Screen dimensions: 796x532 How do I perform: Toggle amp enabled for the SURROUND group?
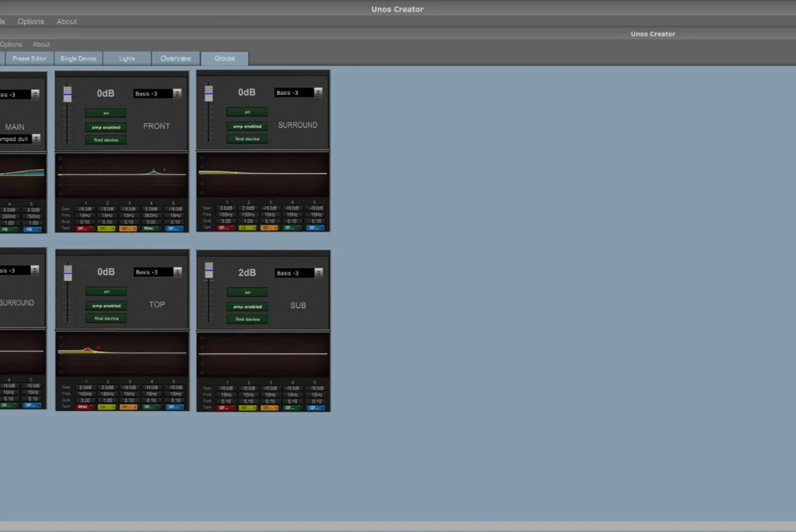(x=247, y=126)
